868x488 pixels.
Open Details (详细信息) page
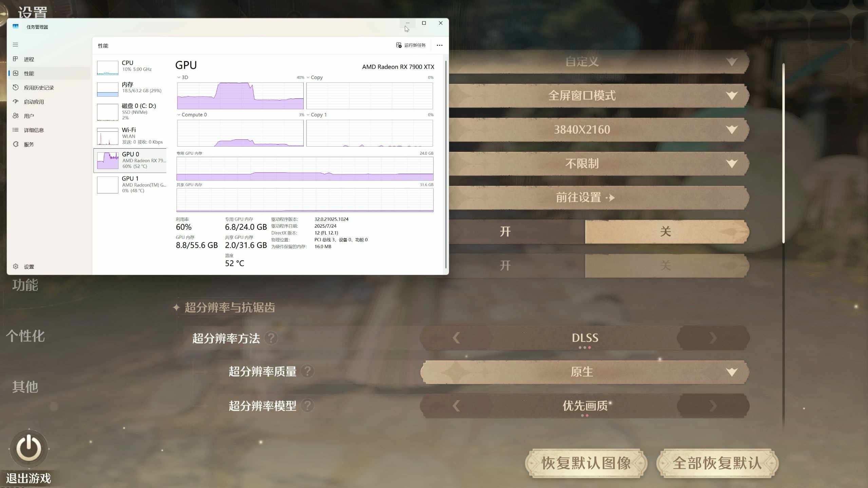point(34,130)
